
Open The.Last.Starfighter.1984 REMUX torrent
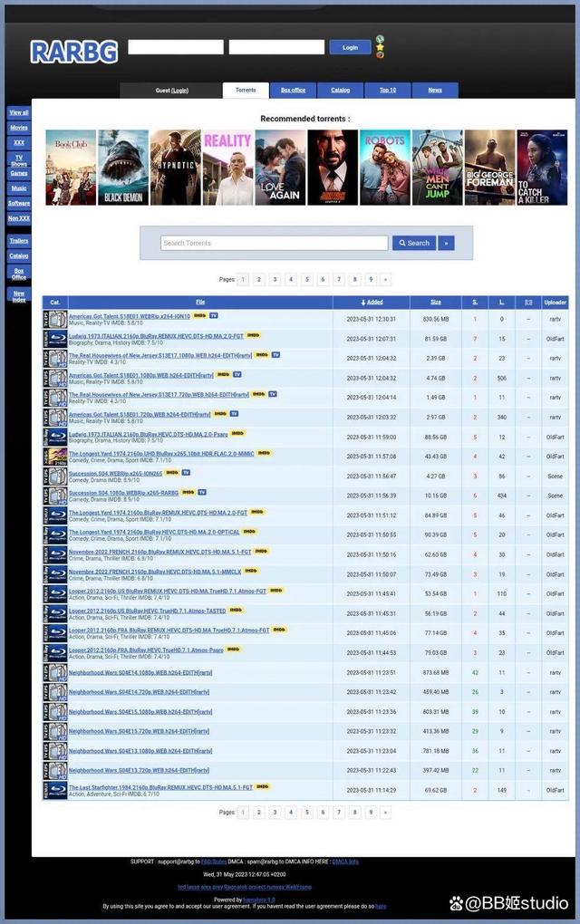pyautogui.click(x=160, y=787)
